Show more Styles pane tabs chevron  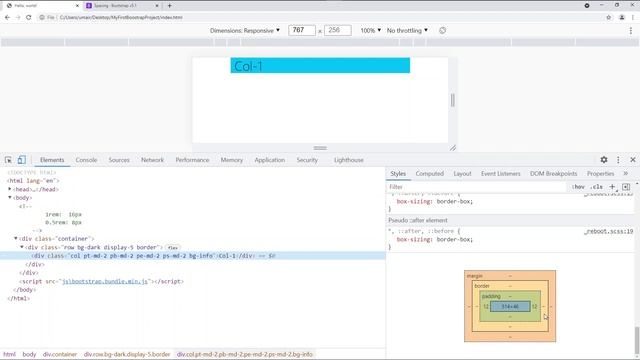625,173
